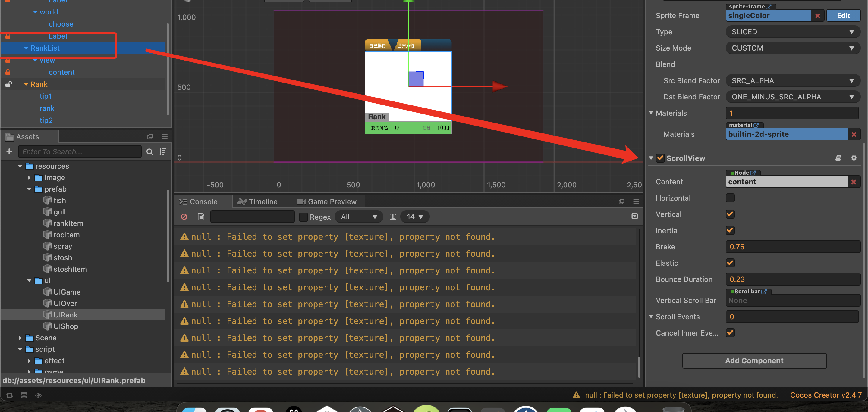Open ScrollView help documentation icon
Image resolution: width=868 pixels, height=412 pixels.
click(838, 158)
